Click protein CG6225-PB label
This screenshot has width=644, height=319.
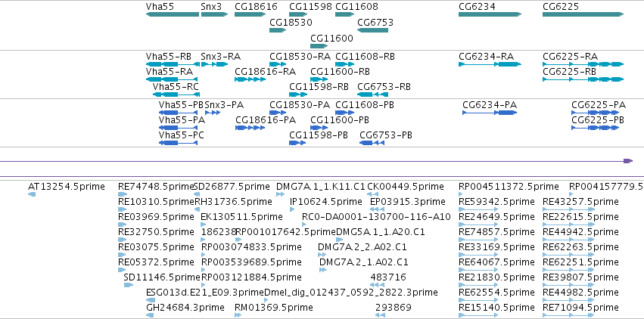(598, 119)
